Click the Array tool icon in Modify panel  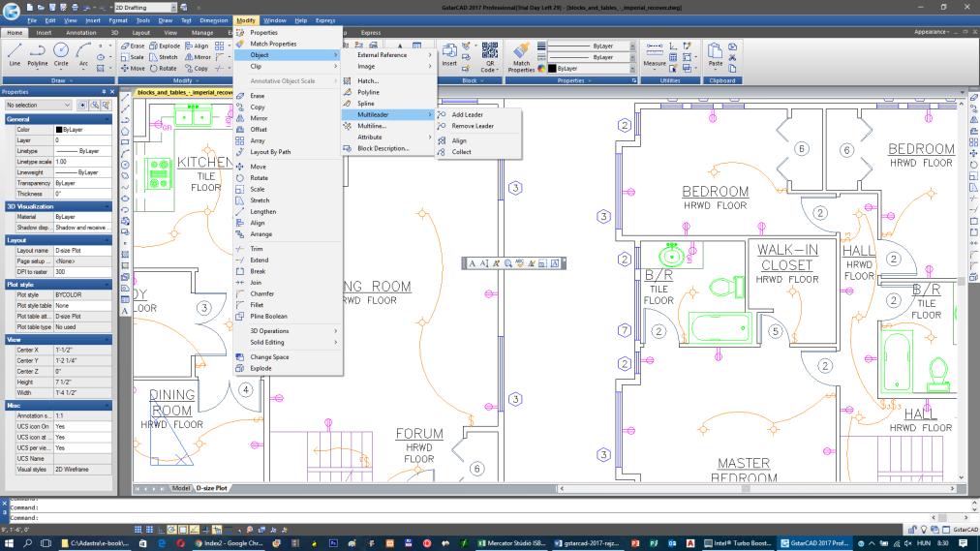pos(220,46)
